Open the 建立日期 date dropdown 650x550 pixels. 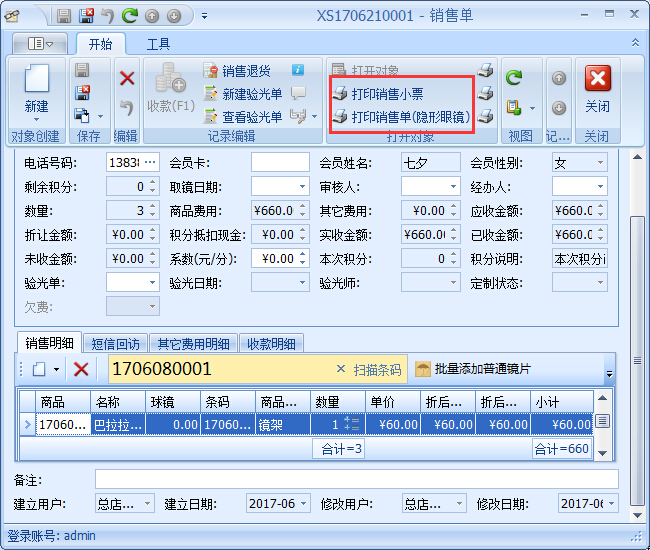tap(303, 504)
